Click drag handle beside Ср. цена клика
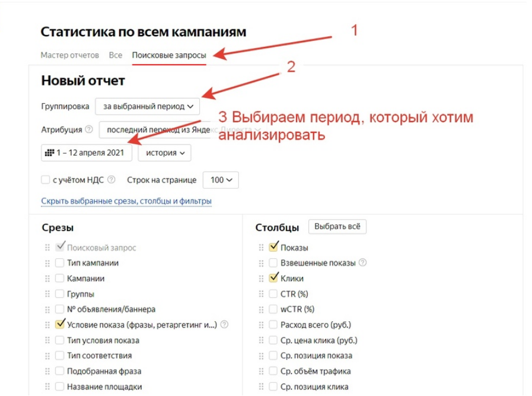 click(261, 340)
